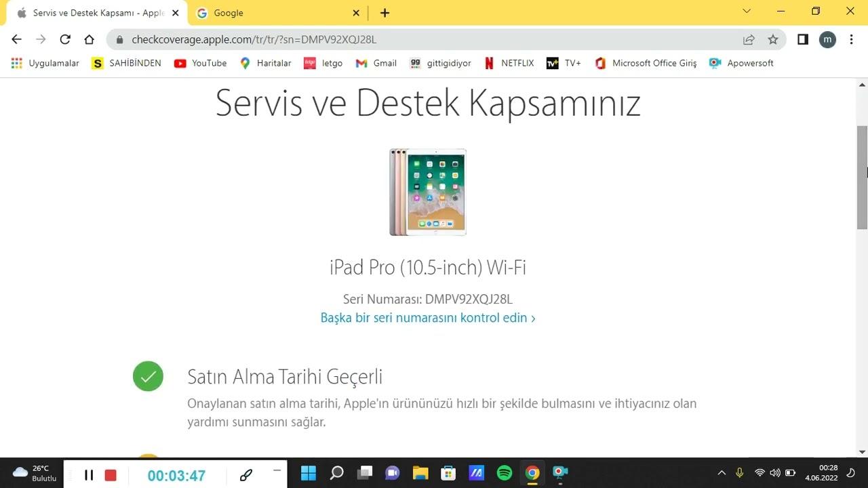Viewport: 868px width, 488px height.
Task: Open the Haritalar bookmark
Action: pos(265,63)
